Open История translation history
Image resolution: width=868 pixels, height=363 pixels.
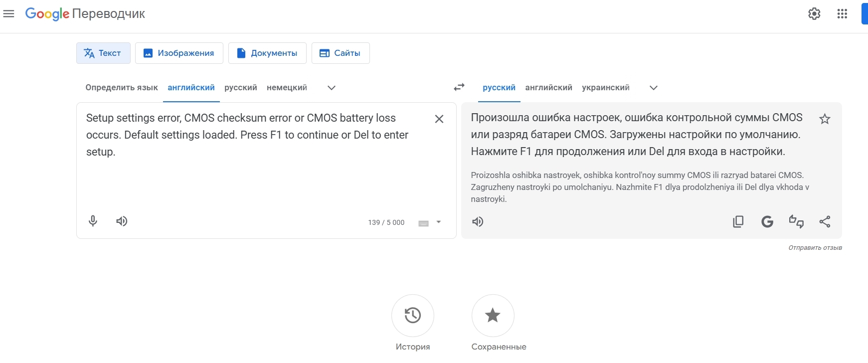[x=412, y=315]
